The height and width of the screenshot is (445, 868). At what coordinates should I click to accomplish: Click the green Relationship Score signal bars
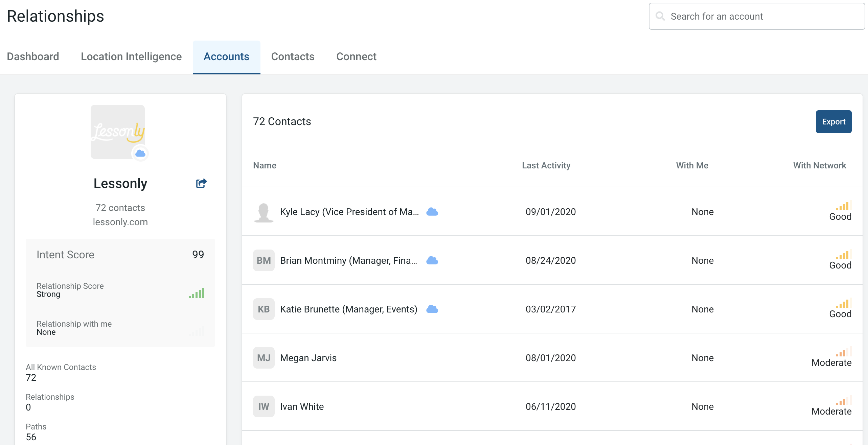coord(197,293)
